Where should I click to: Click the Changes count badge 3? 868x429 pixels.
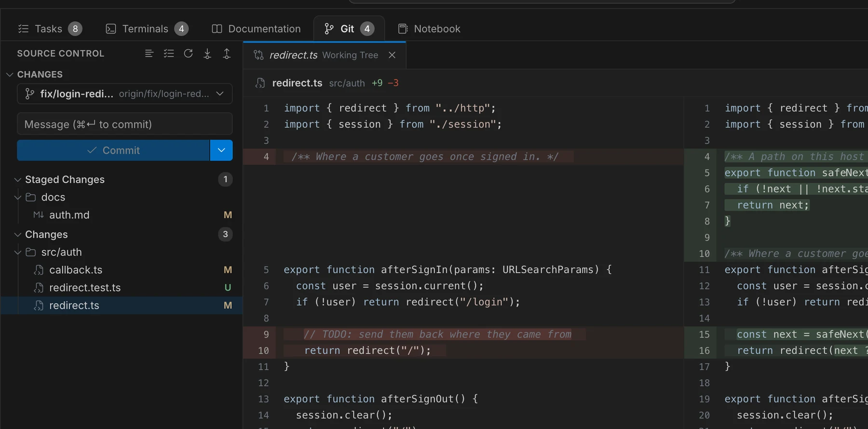click(225, 234)
